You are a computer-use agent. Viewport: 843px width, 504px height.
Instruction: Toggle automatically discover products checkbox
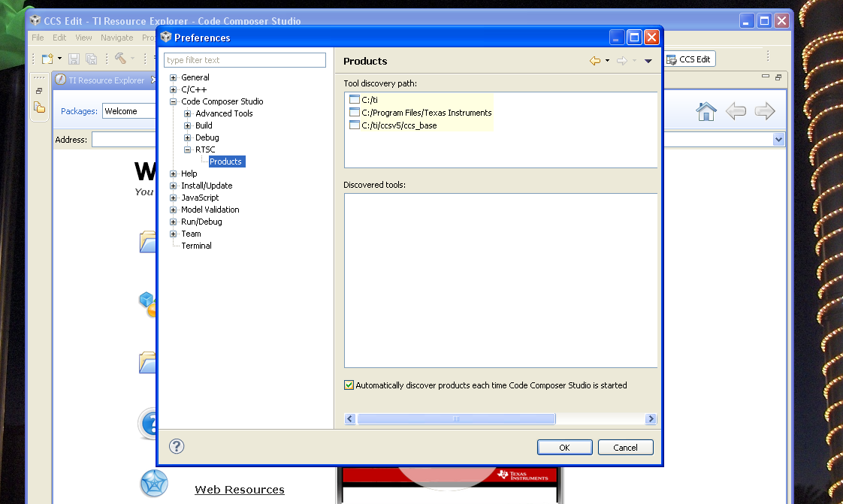tap(349, 385)
